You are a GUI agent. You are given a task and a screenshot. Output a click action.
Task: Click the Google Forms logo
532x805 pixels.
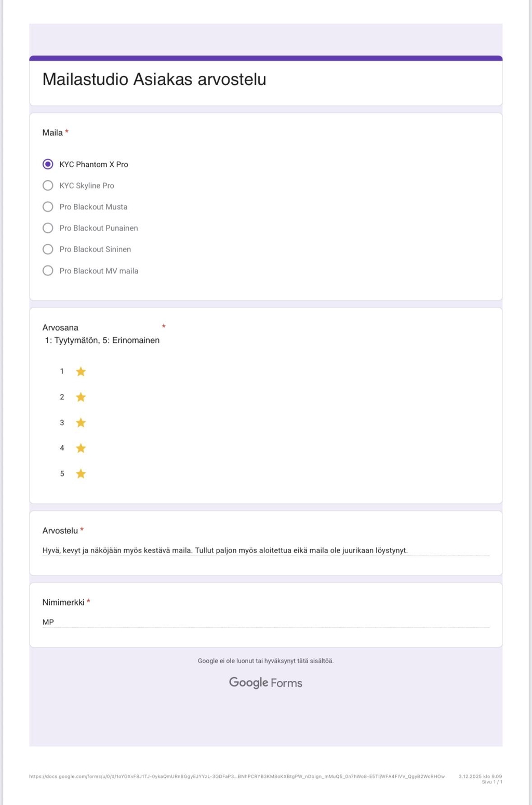tap(265, 682)
